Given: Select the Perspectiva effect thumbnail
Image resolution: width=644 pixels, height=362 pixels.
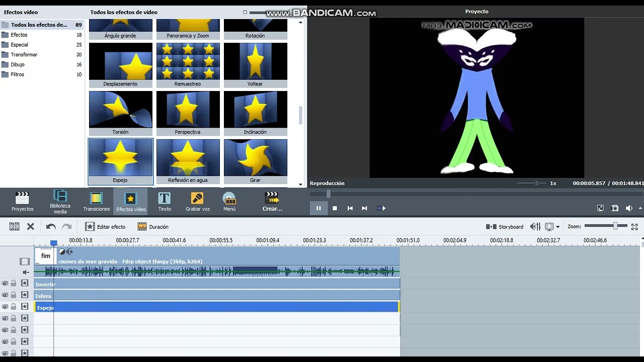Looking at the screenshot, I should click(x=188, y=113).
